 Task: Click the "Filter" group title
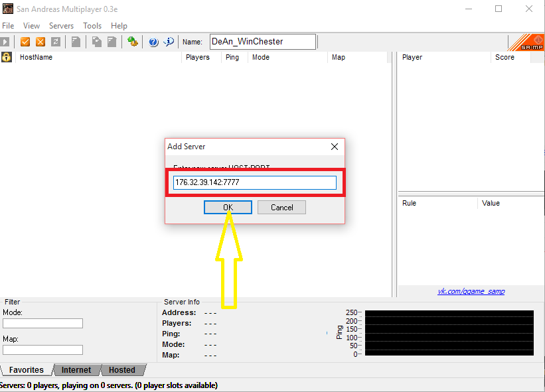tap(12, 302)
